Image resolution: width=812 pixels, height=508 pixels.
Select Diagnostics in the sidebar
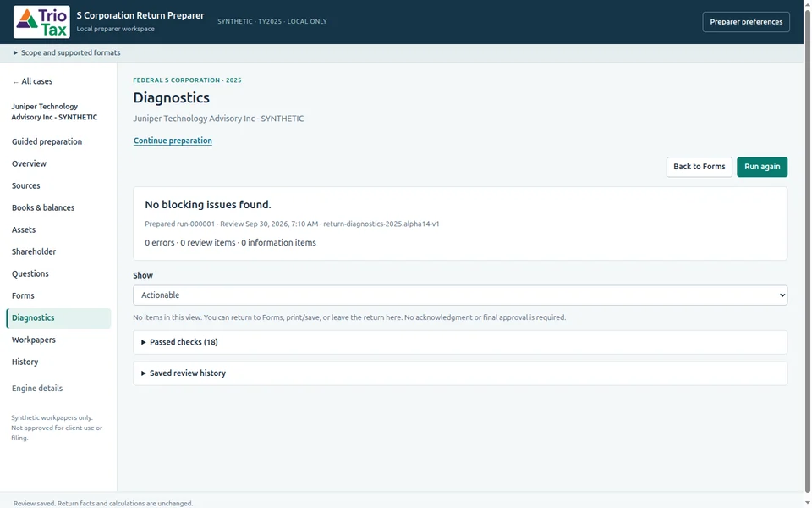[58, 317]
